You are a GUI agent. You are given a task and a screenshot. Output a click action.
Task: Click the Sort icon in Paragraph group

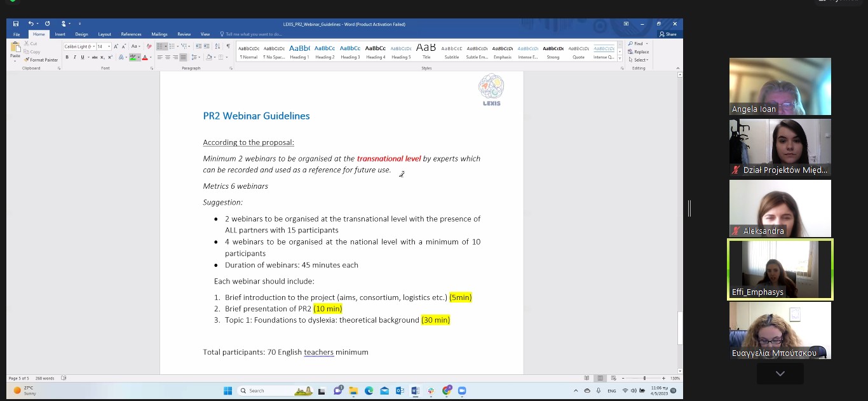click(x=217, y=46)
